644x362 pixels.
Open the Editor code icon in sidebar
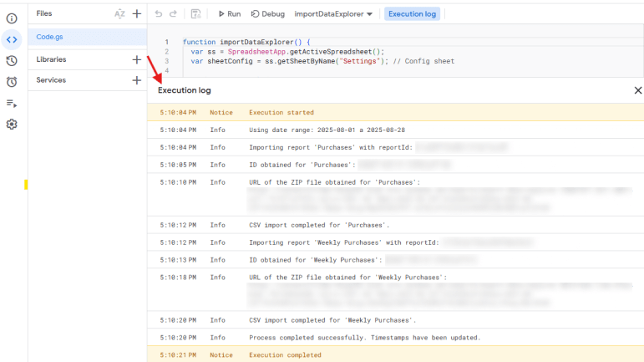click(x=12, y=39)
